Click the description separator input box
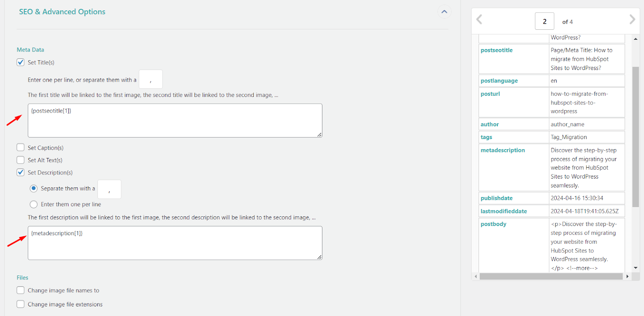The image size is (644, 316). pos(109,189)
